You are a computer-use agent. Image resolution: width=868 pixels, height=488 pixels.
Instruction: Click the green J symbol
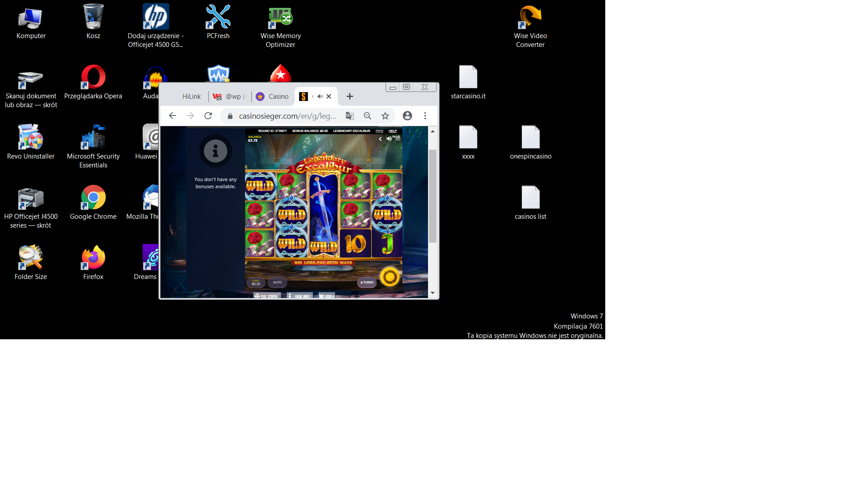pyautogui.click(x=387, y=244)
